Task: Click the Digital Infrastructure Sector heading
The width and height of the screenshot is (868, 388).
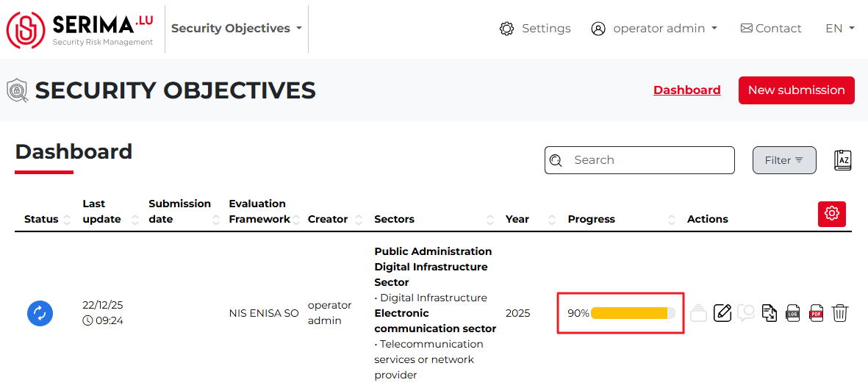Action: tap(431, 275)
